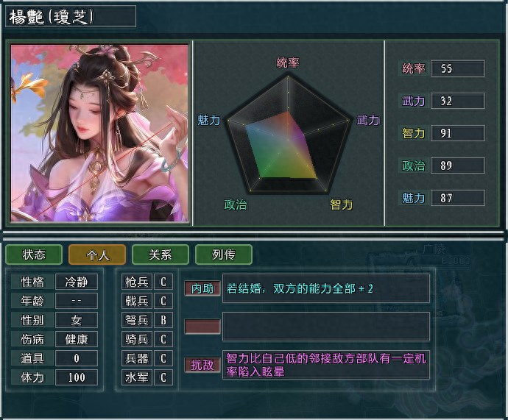Select the 性格 value 冷静

[x=77, y=282]
